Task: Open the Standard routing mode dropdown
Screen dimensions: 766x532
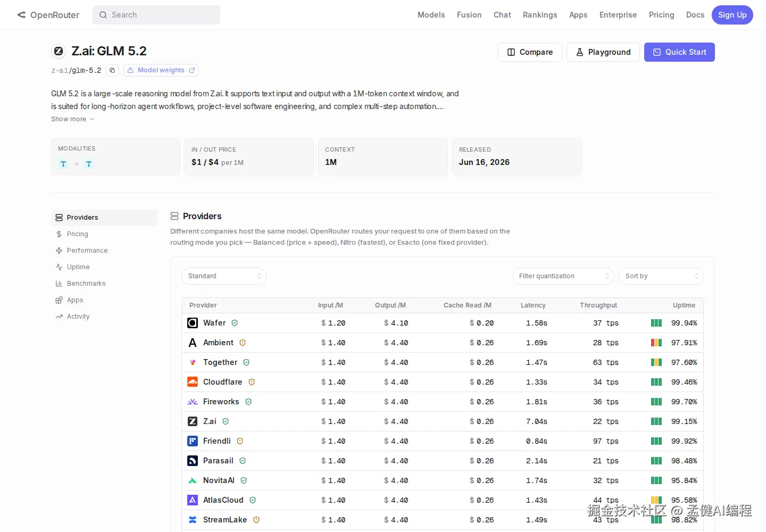Action: (224, 276)
